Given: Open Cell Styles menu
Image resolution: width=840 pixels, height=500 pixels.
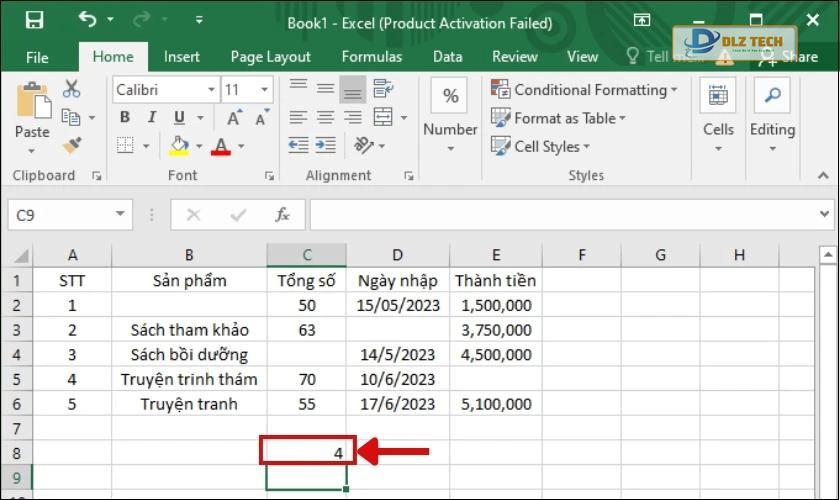Looking at the screenshot, I should pos(541,146).
